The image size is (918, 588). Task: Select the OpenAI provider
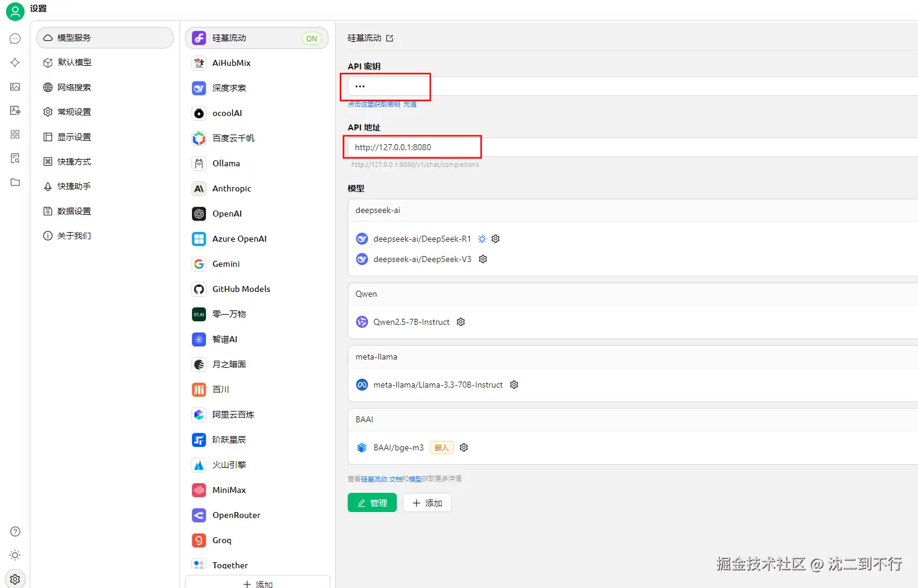(257, 214)
